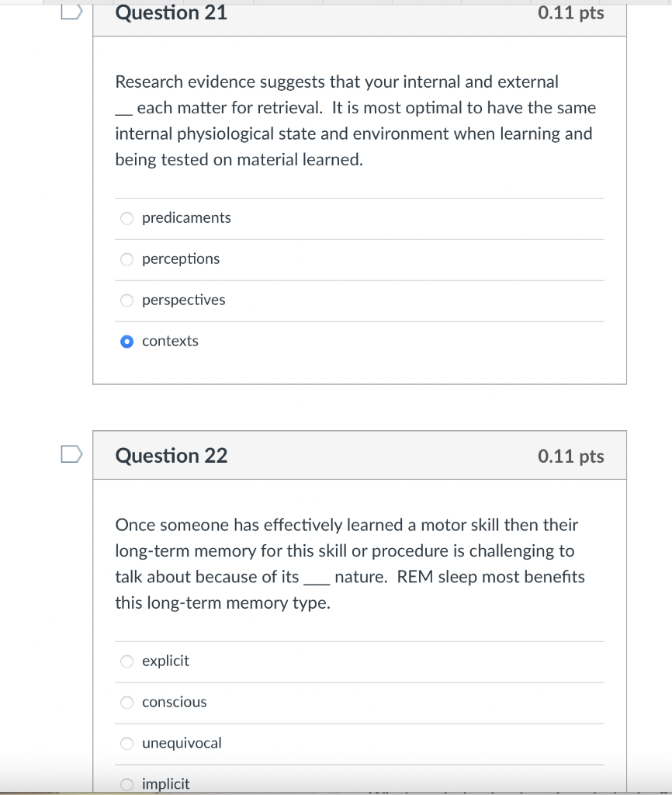Pick the 'perspectives' radio button
This screenshot has width=672, height=795.
coord(127,300)
